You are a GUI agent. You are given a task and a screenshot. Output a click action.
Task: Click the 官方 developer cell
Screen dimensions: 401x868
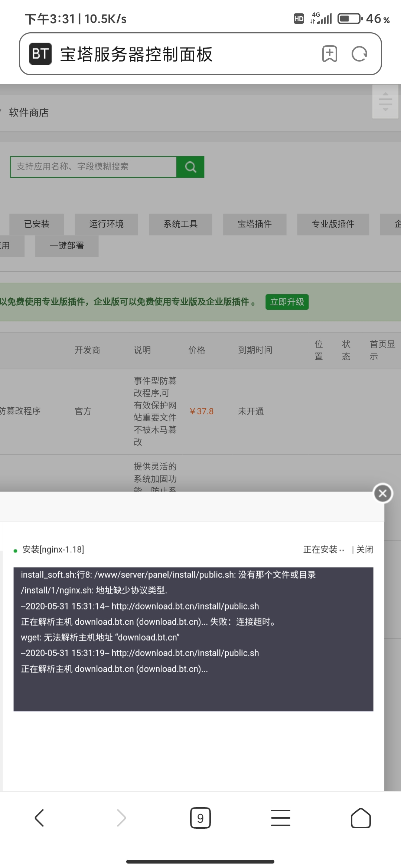83,411
